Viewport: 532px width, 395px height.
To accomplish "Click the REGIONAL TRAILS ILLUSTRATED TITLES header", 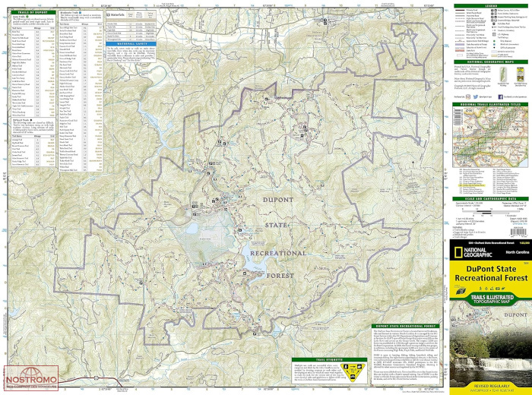I will point(491,104).
